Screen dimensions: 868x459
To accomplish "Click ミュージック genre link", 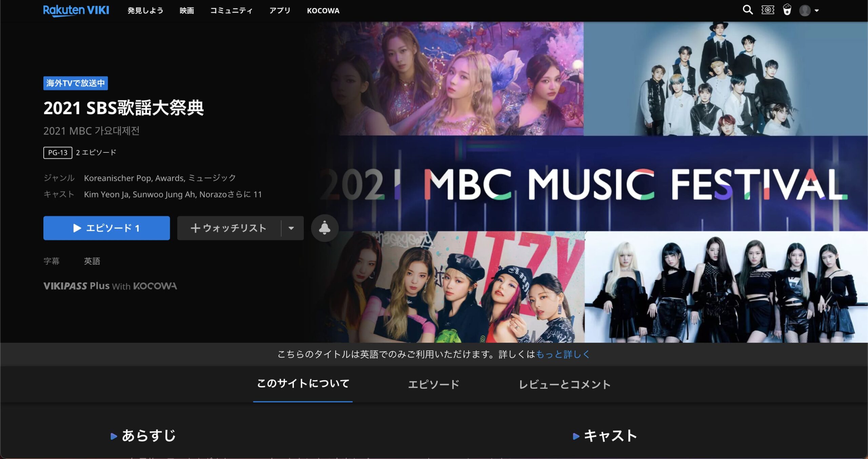I will click(212, 178).
